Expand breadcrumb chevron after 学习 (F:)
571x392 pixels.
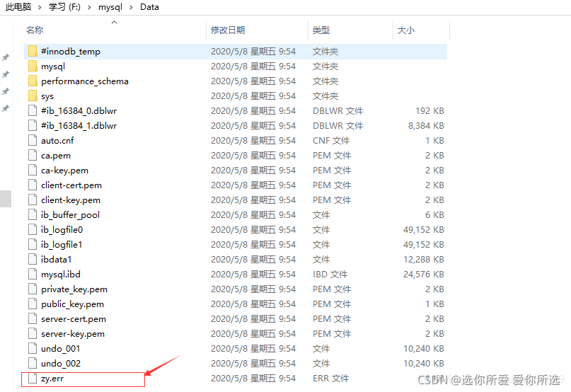(89, 7)
